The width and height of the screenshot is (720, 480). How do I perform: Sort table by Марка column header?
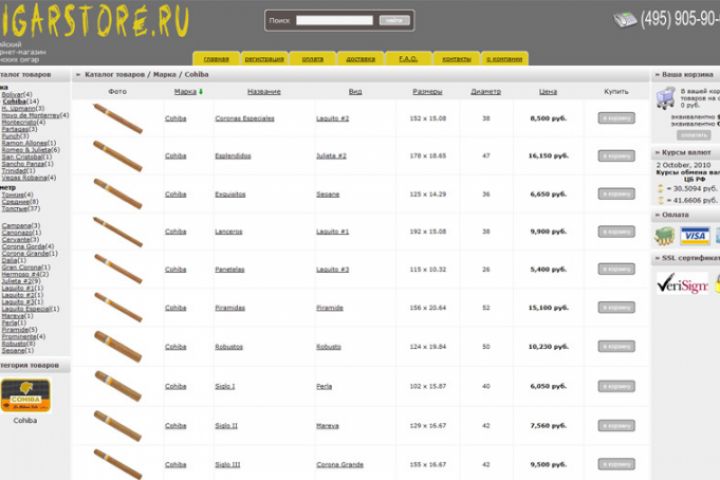185,92
